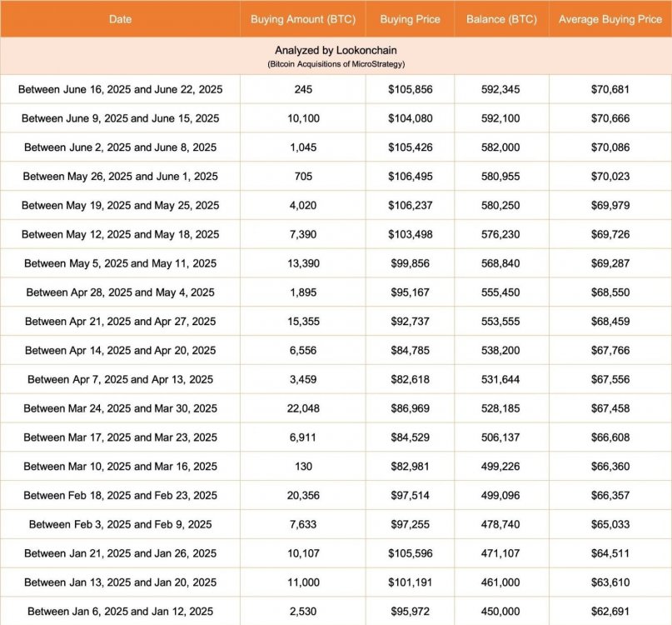Select the Mar 10 to Mar 16, 2025 date cell
672x625 pixels.
tap(120, 467)
